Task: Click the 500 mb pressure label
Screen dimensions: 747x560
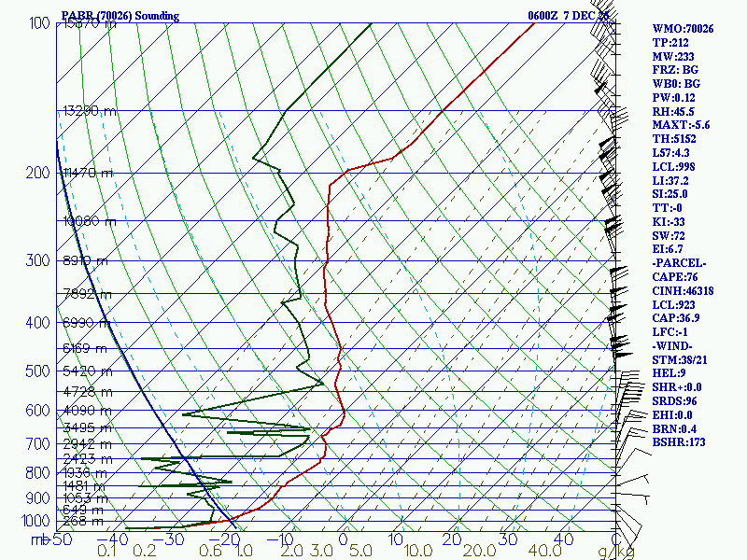Action: click(x=37, y=371)
